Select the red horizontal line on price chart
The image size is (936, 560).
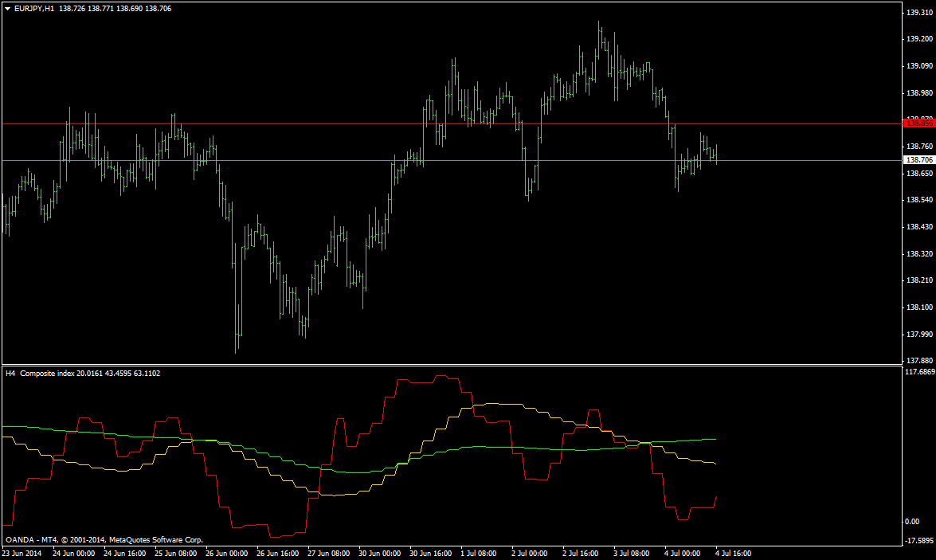tap(452, 123)
